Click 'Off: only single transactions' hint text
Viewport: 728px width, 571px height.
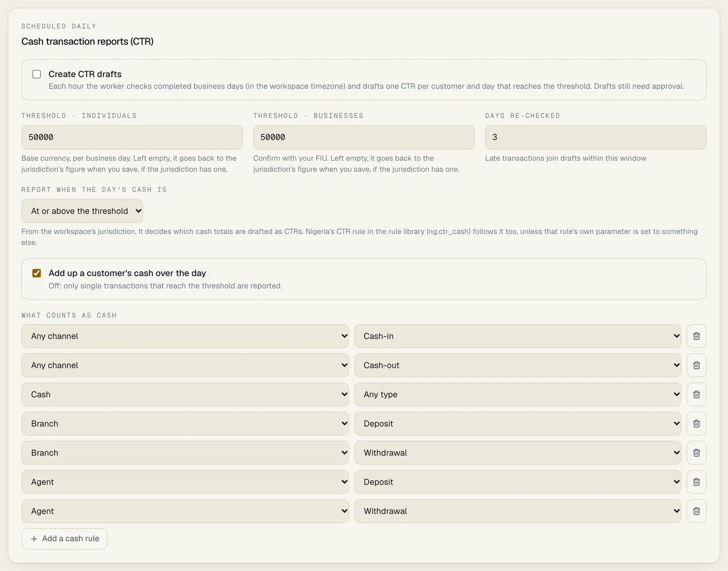click(165, 286)
